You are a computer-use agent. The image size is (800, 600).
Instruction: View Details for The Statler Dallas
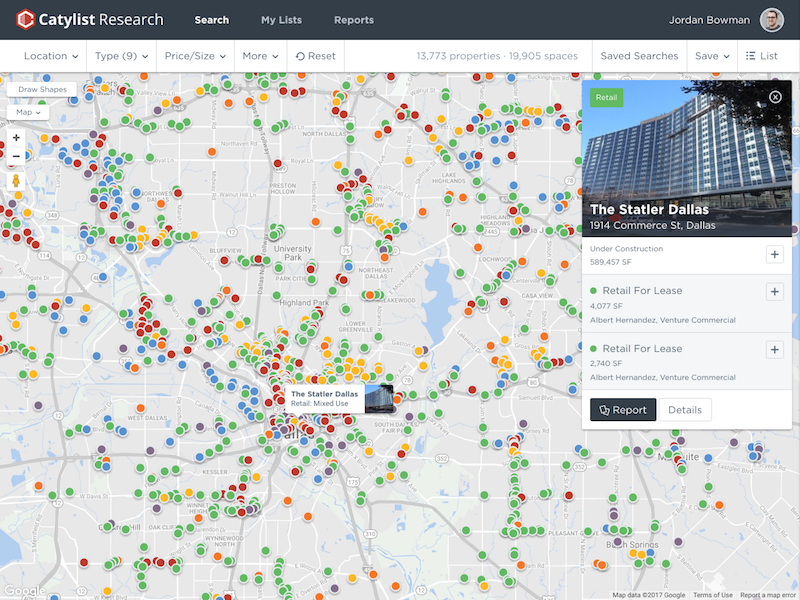[x=685, y=409]
